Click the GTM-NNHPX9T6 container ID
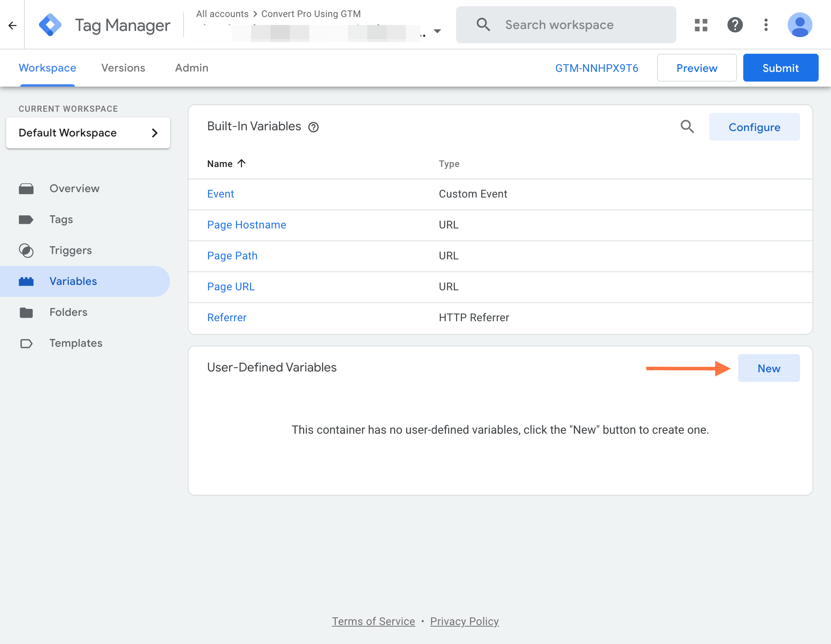831x644 pixels. pos(596,68)
